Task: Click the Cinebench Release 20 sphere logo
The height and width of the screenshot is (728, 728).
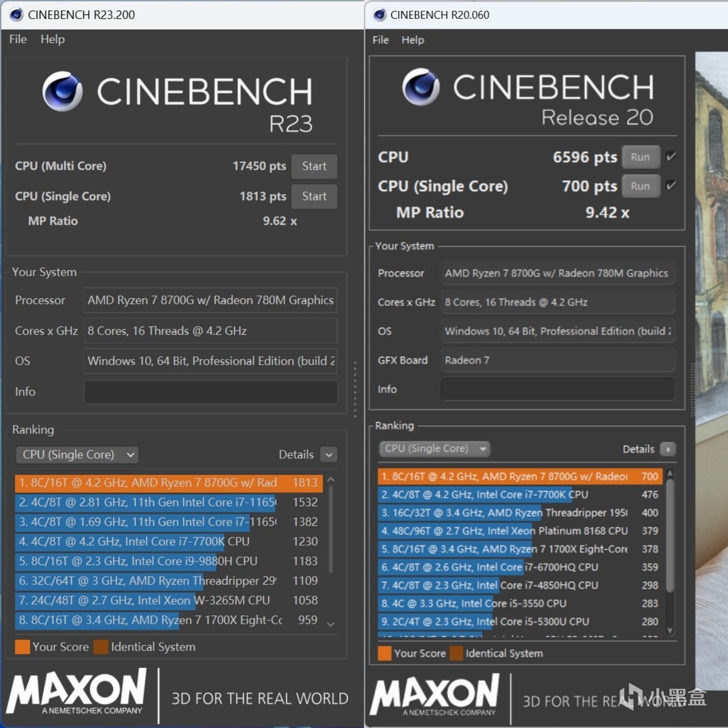Action: pos(421,87)
